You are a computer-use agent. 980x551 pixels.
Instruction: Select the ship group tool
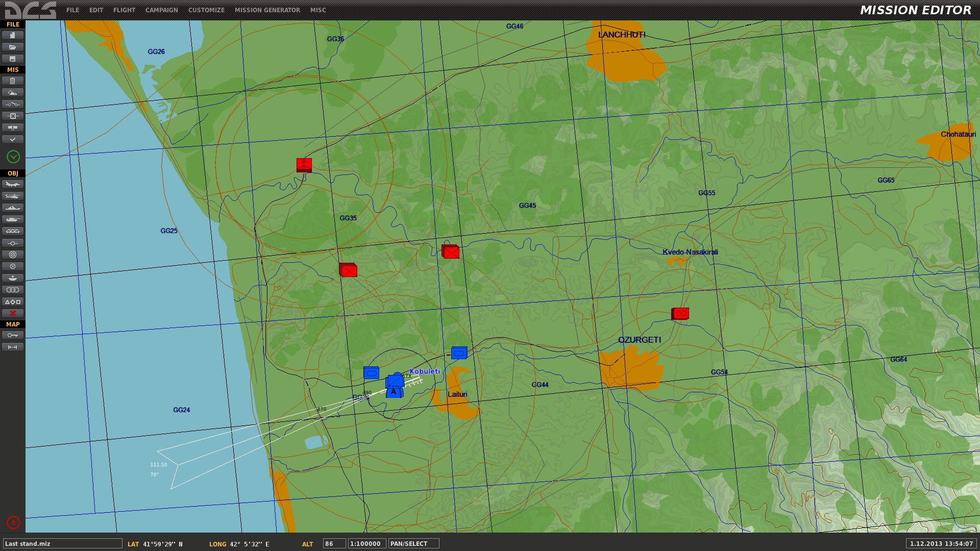13,208
